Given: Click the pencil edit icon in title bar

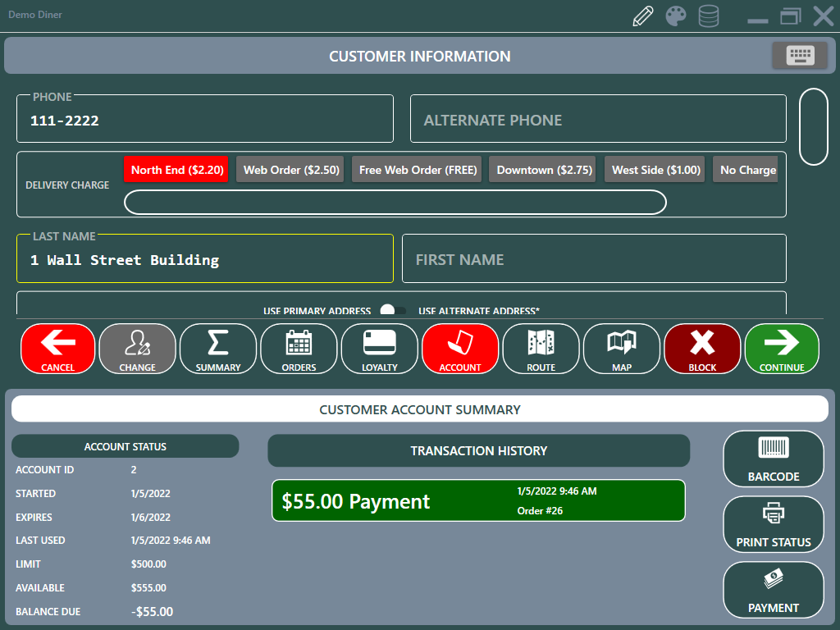Looking at the screenshot, I should [x=644, y=16].
